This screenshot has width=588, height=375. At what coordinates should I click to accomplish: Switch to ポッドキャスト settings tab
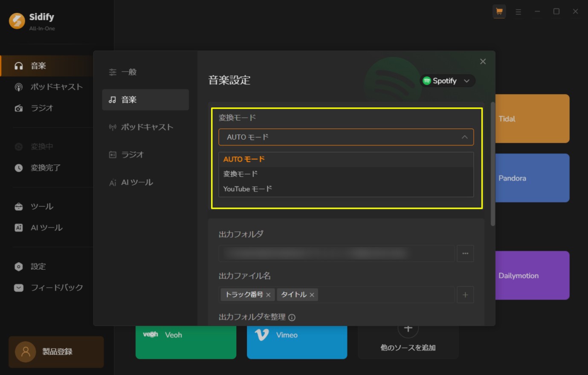[x=145, y=127]
